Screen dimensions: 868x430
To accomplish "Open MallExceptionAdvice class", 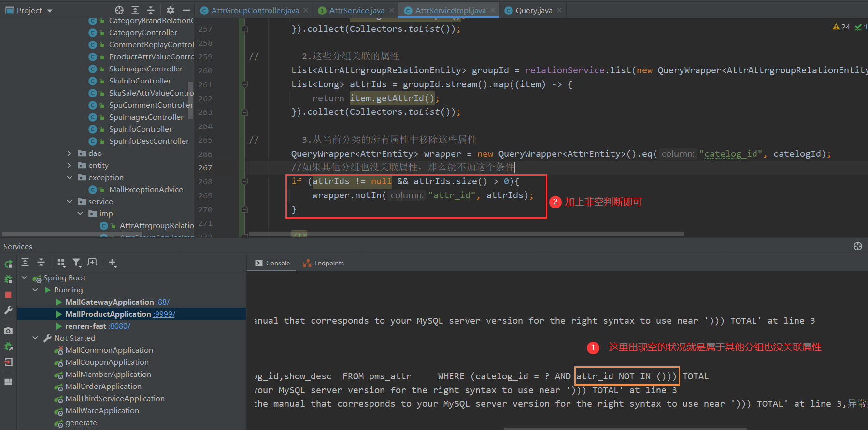I will [146, 189].
